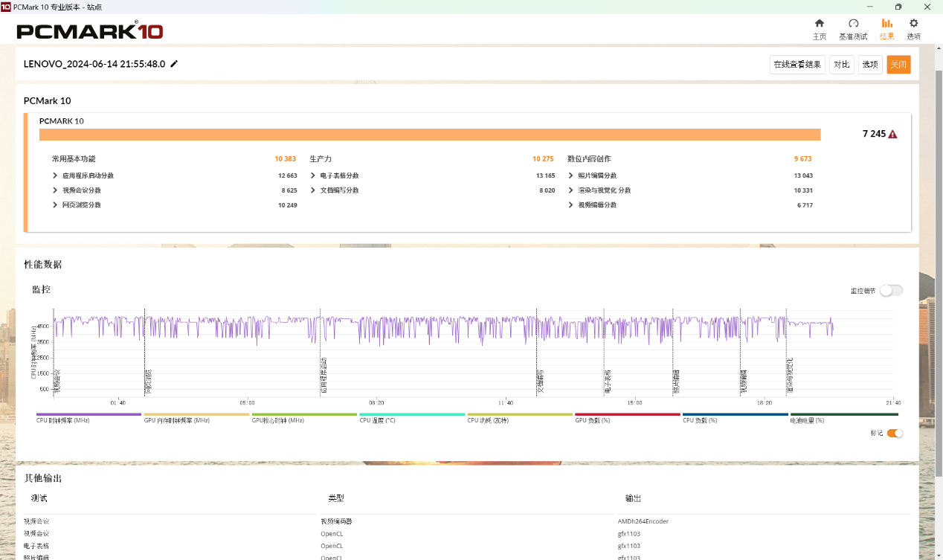943x560 pixels.
Task: Expand the 视频会议分数 row
Action: coord(55,190)
